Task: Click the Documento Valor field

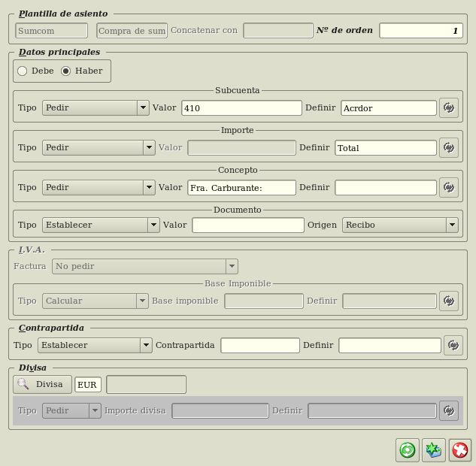Action: (x=248, y=225)
